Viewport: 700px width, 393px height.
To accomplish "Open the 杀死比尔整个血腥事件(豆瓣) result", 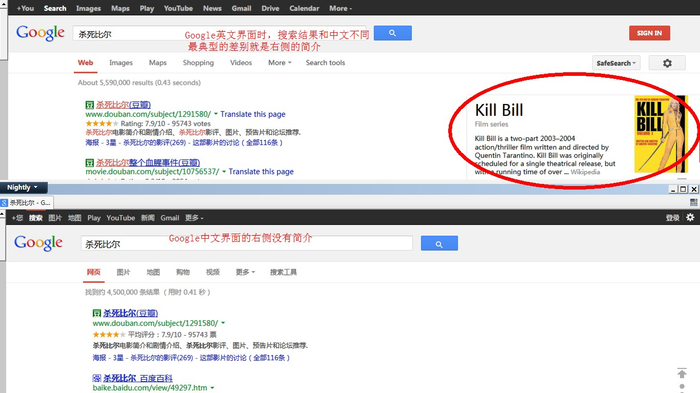I will (x=148, y=163).
